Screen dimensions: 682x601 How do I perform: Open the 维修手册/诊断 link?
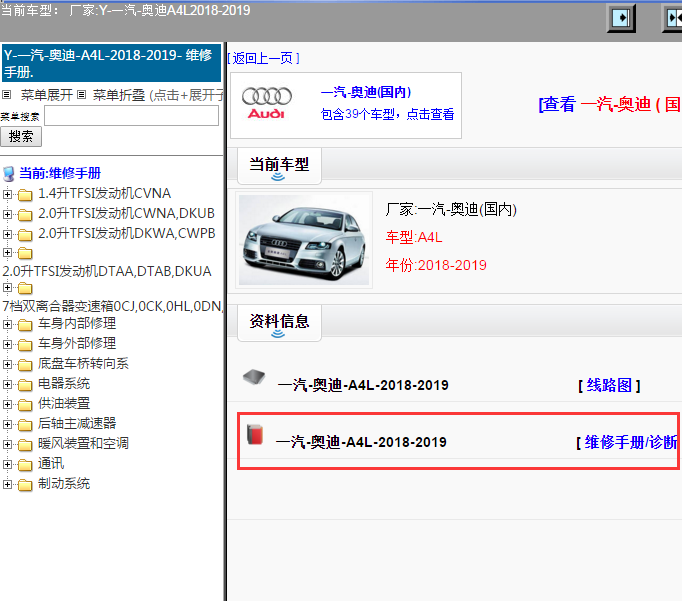pyautogui.click(x=629, y=443)
